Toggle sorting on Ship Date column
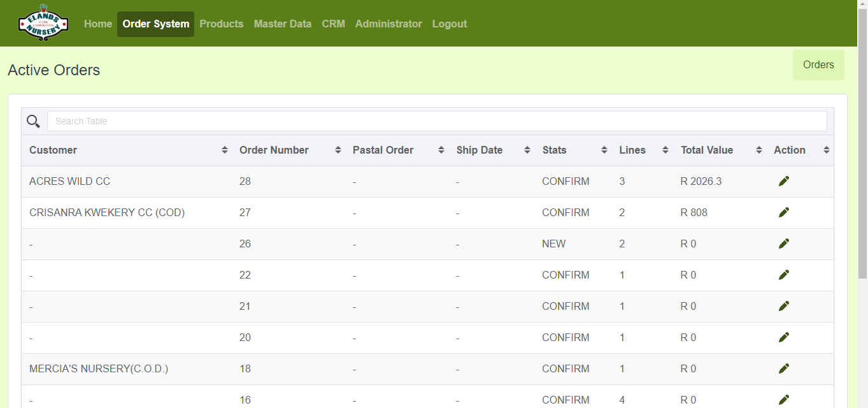This screenshot has width=868, height=408. [x=527, y=150]
